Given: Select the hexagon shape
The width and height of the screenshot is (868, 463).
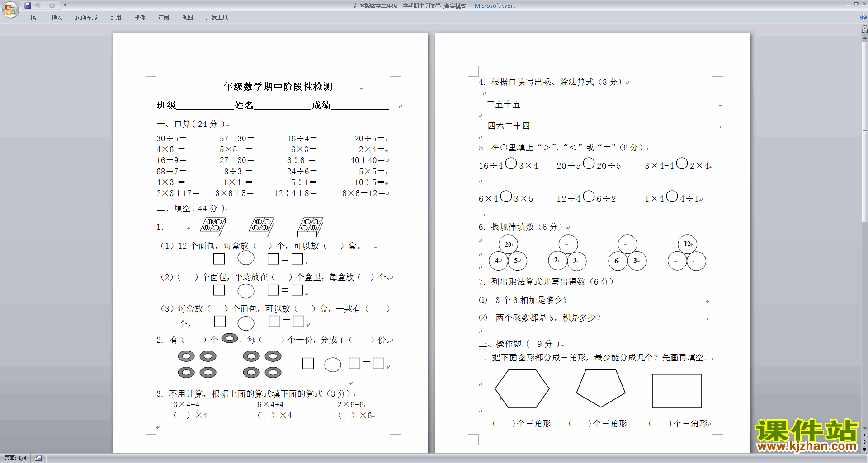Looking at the screenshot, I should (x=522, y=389).
